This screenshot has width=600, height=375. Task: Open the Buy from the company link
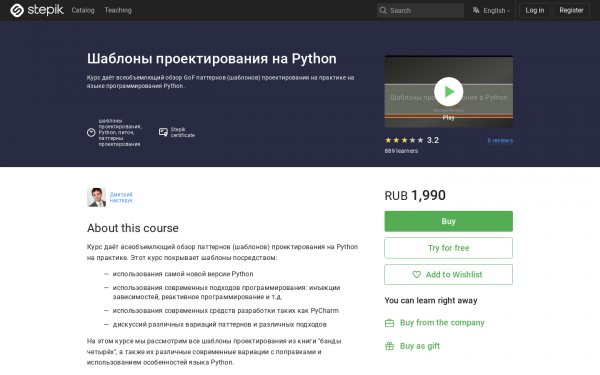click(x=442, y=323)
